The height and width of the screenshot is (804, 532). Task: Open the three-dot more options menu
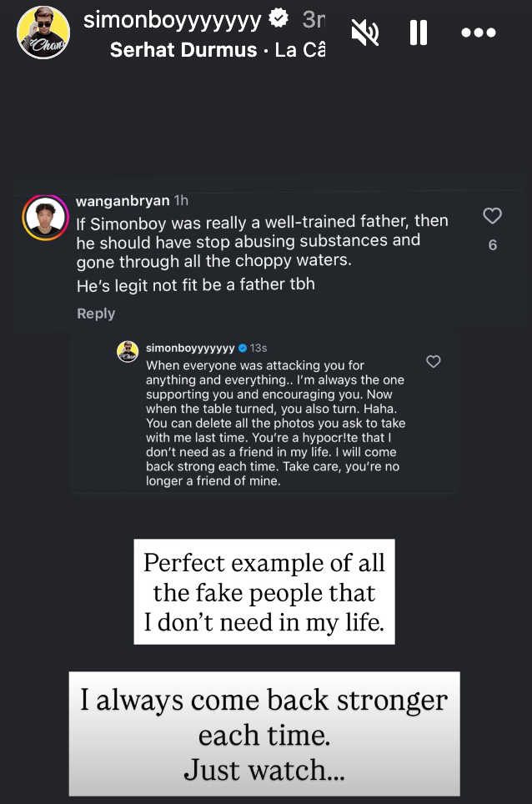point(478,33)
